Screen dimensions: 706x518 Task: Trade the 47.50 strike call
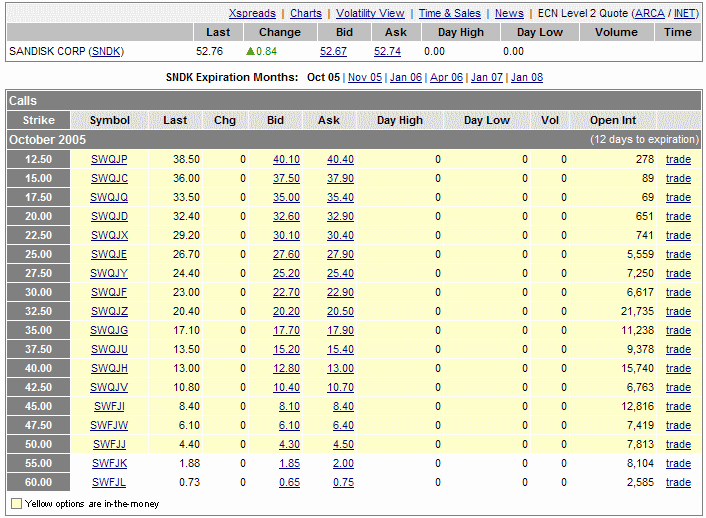678,425
